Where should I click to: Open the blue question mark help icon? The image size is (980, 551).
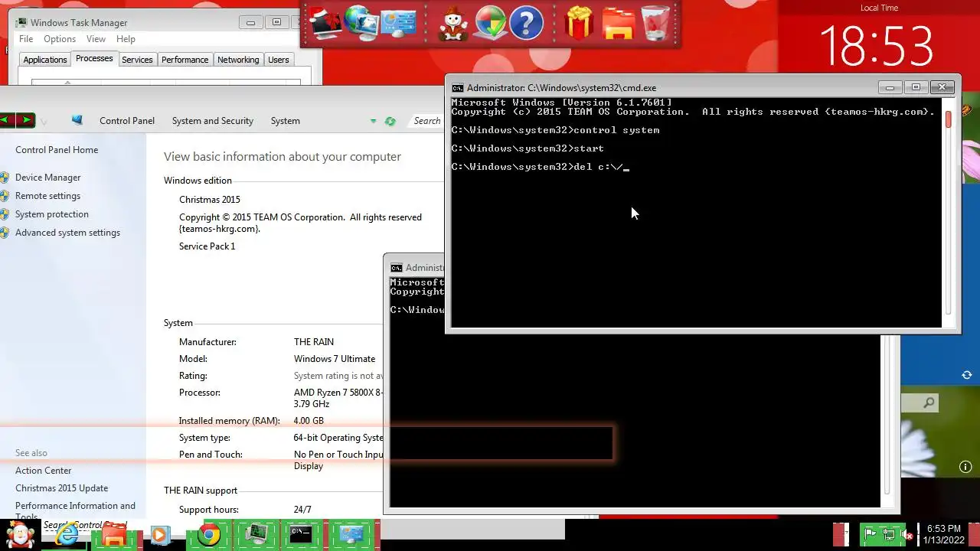[526, 23]
